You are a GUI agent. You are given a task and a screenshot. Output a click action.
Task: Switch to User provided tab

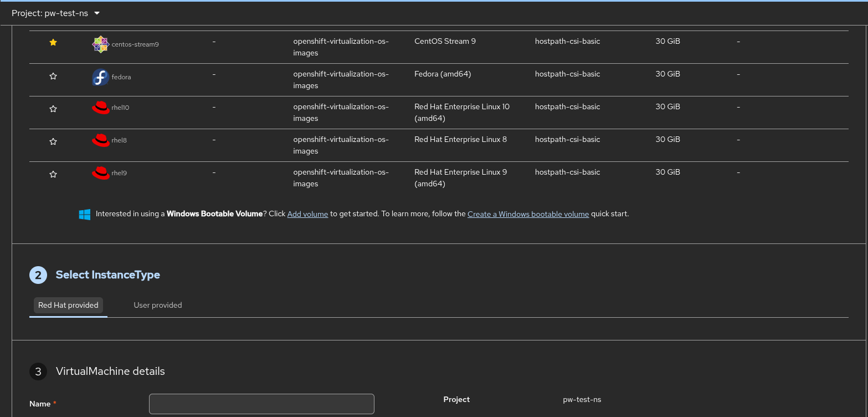[158, 306]
